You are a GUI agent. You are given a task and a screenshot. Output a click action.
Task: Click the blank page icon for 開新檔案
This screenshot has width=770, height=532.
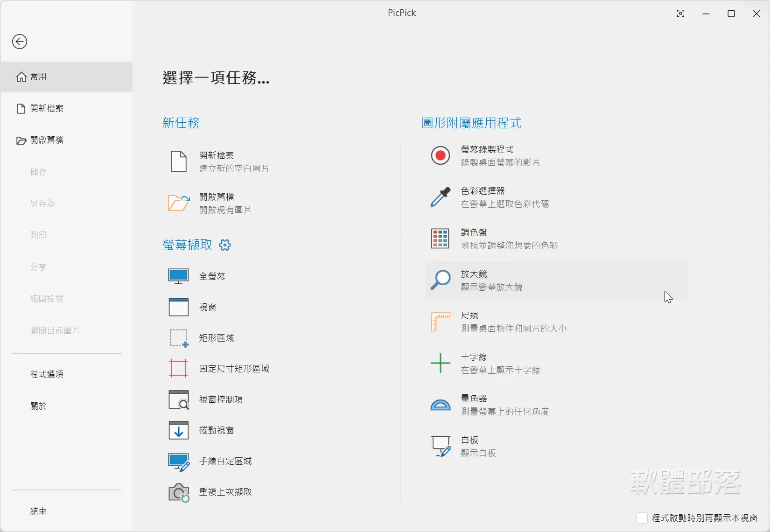pyautogui.click(x=179, y=161)
